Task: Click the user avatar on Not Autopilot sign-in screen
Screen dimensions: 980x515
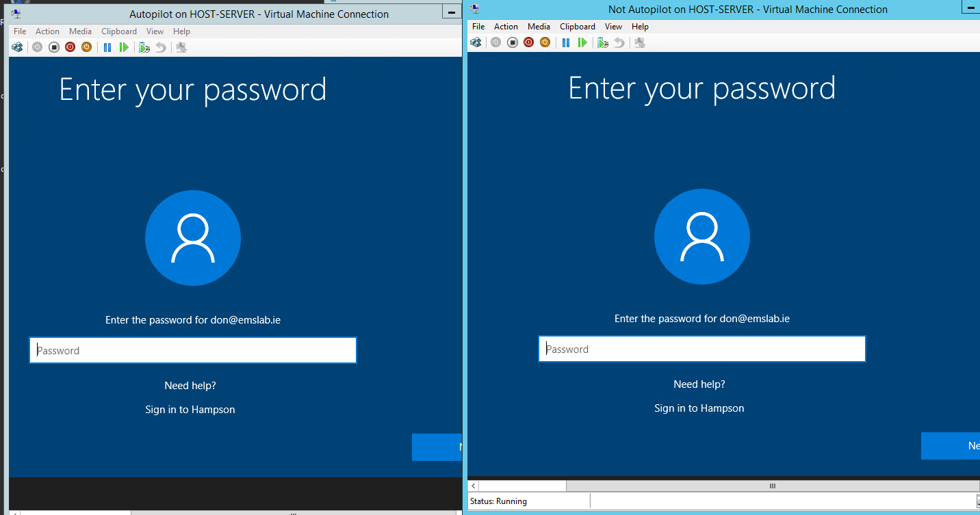Action: (x=701, y=236)
